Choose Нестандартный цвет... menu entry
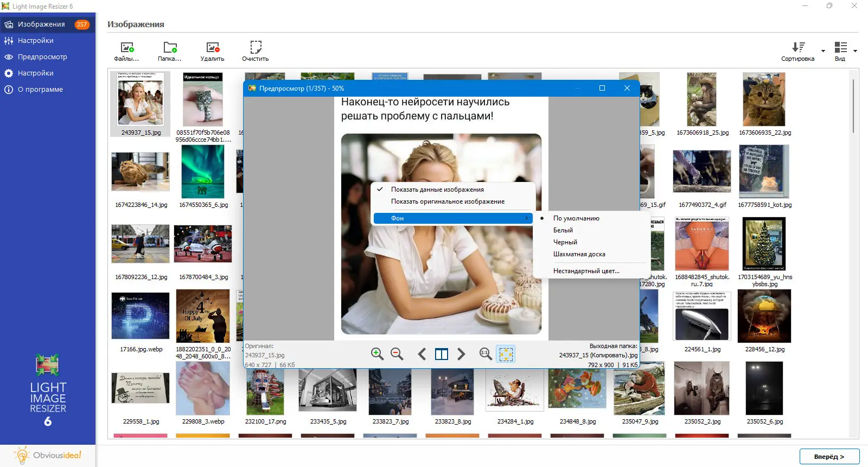 point(591,271)
